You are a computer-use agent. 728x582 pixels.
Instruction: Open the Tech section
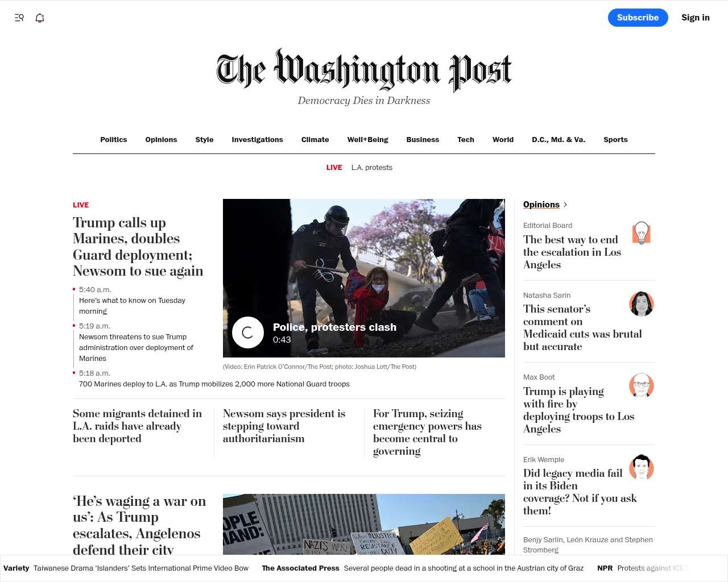point(466,140)
